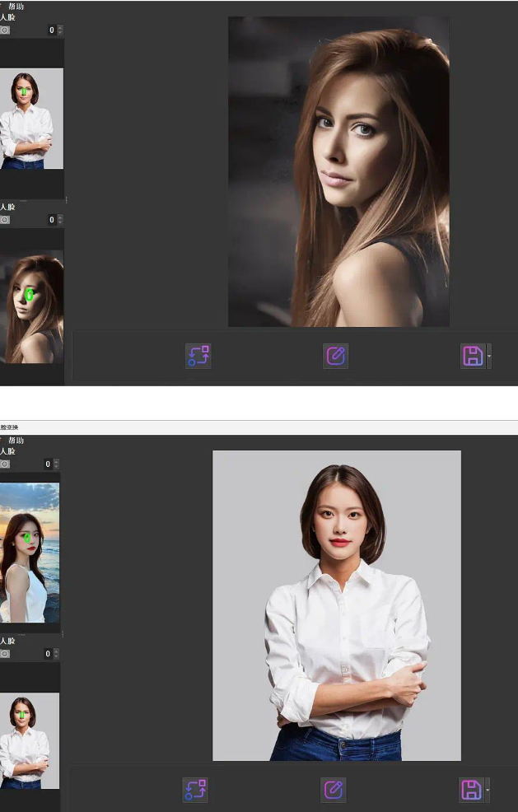Click the camera icon under the first 人脸 label in the top window

click(5, 30)
